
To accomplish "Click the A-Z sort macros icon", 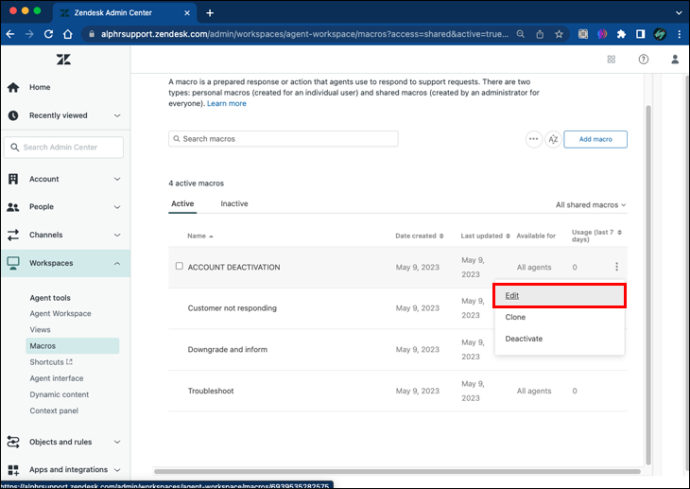I will pyautogui.click(x=553, y=139).
